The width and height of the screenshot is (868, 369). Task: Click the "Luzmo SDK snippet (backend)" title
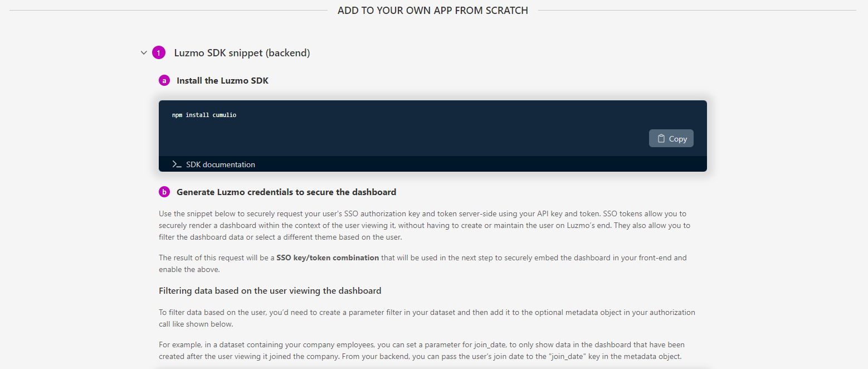coord(242,53)
